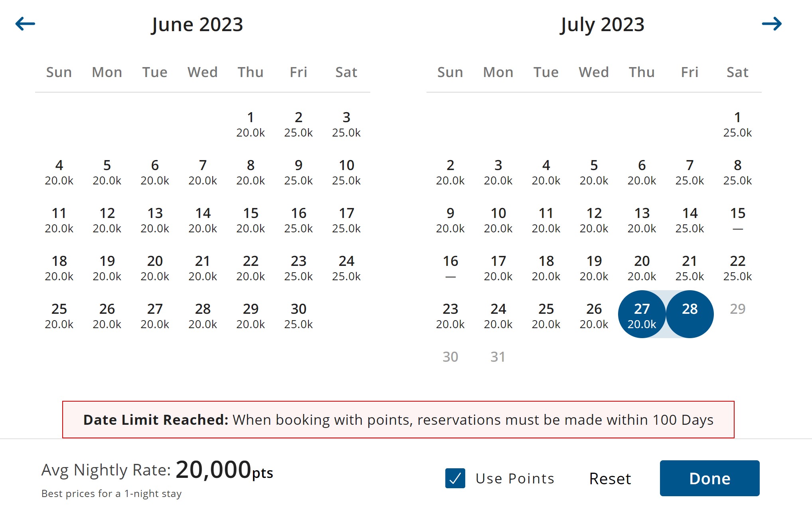Reset the selected dates
Screen dimensions: 812x507
click(x=610, y=478)
